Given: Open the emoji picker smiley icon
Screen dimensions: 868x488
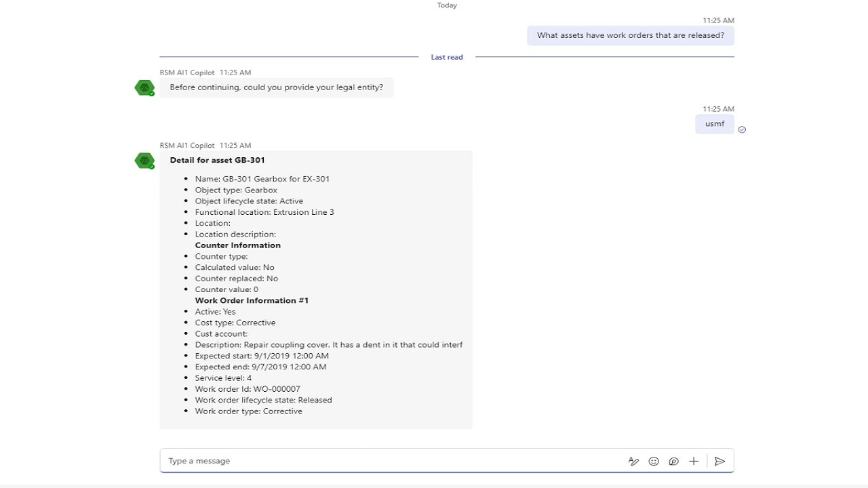Looking at the screenshot, I should pyautogui.click(x=654, y=461).
